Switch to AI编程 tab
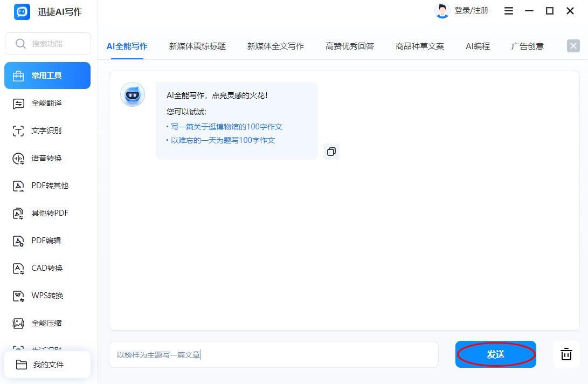Screen dimensions: 588x384 (478, 46)
